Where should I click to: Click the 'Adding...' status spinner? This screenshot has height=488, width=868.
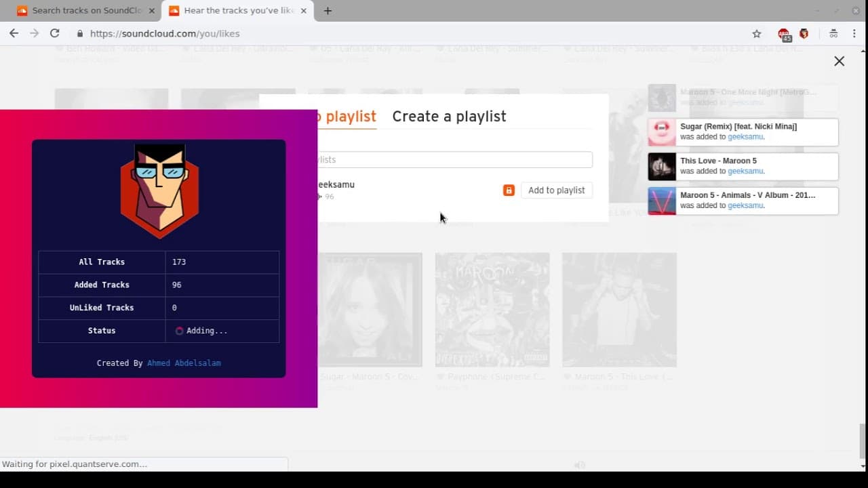pyautogui.click(x=180, y=331)
